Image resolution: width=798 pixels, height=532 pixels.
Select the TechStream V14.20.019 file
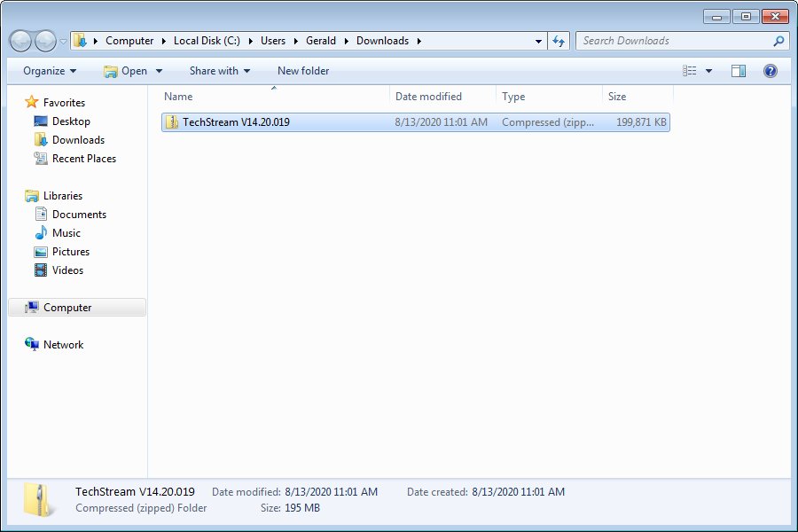[x=415, y=122]
